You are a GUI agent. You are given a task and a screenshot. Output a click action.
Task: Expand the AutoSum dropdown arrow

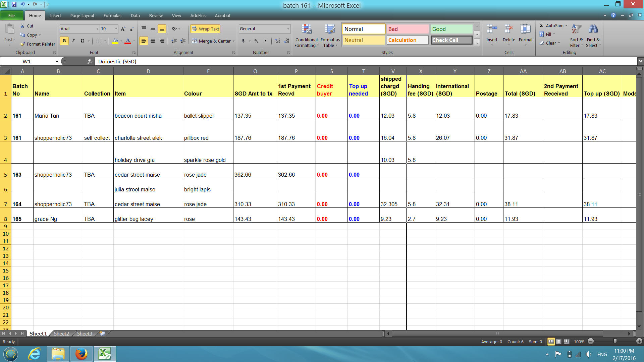566,26
